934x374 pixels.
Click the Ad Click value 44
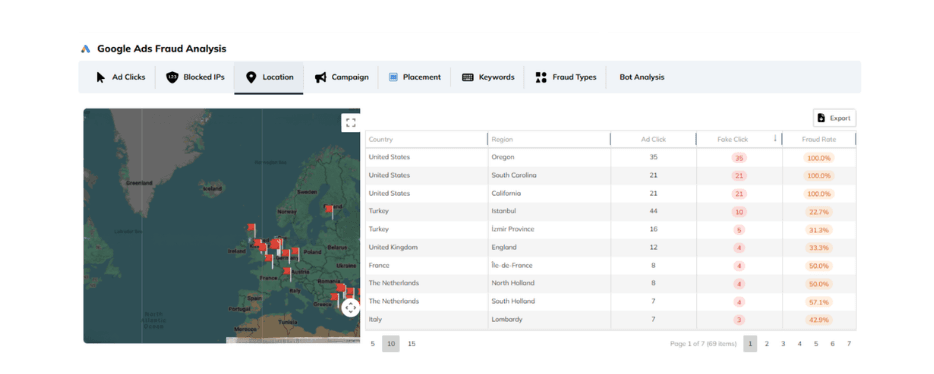tap(653, 211)
